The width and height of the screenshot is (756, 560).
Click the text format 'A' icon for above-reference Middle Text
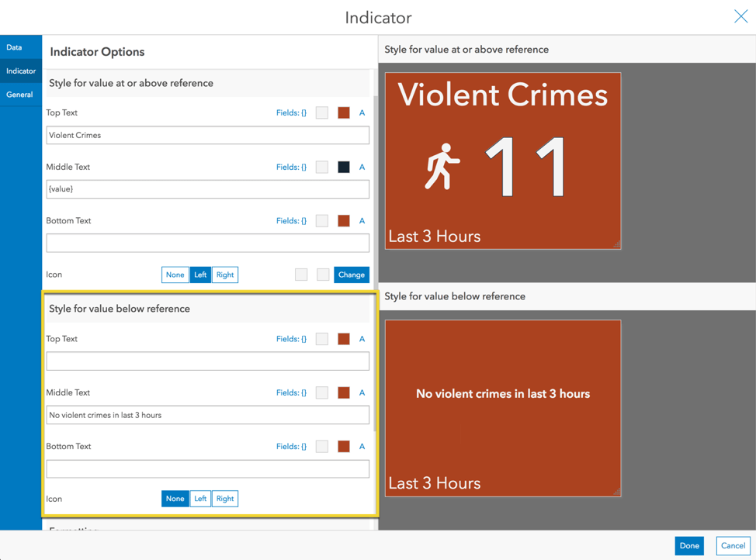tap(362, 168)
